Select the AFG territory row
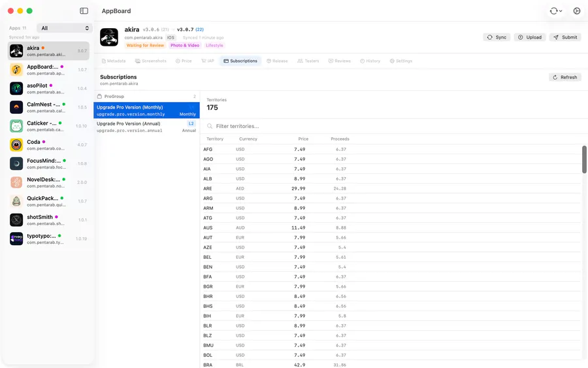 click(392, 149)
